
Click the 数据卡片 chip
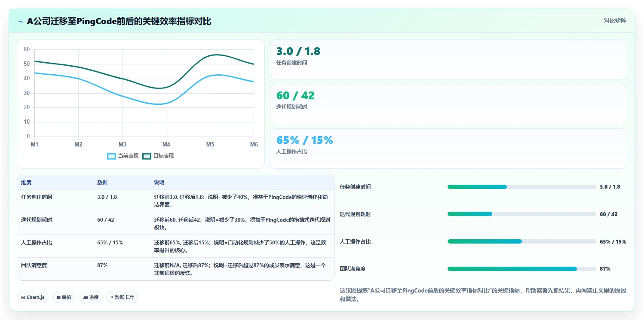pyautogui.click(x=122, y=297)
